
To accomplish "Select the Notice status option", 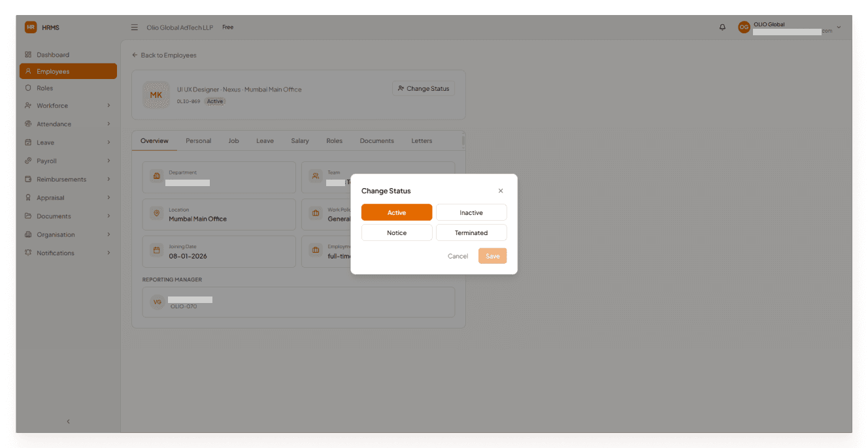I will click(x=397, y=233).
